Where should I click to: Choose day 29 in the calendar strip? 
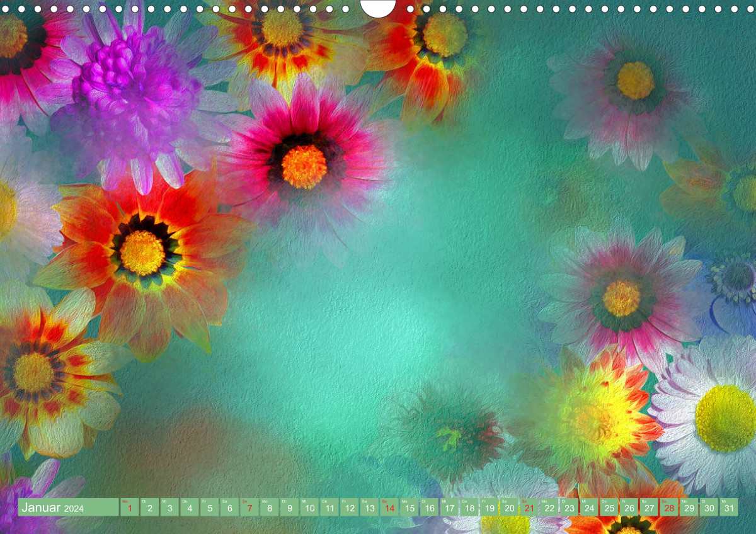[x=688, y=507]
